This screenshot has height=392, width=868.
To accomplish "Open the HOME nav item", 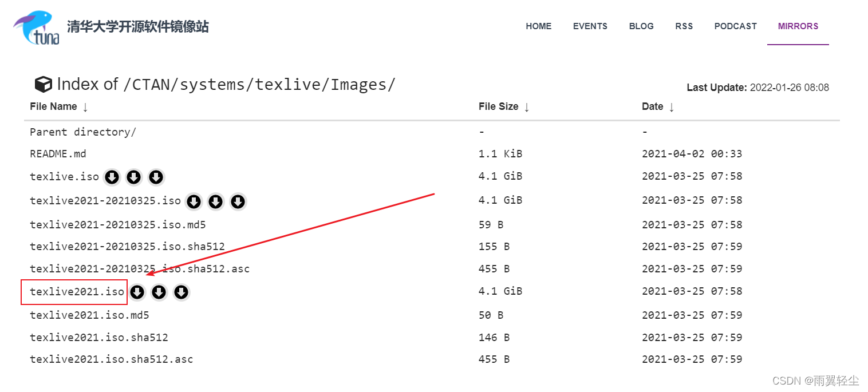I will (539, 26).
